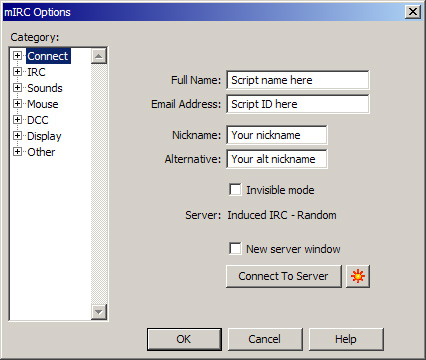This screenshot has width=426, height=360.
Task: Expand the IRC category node
Action: 17,72
